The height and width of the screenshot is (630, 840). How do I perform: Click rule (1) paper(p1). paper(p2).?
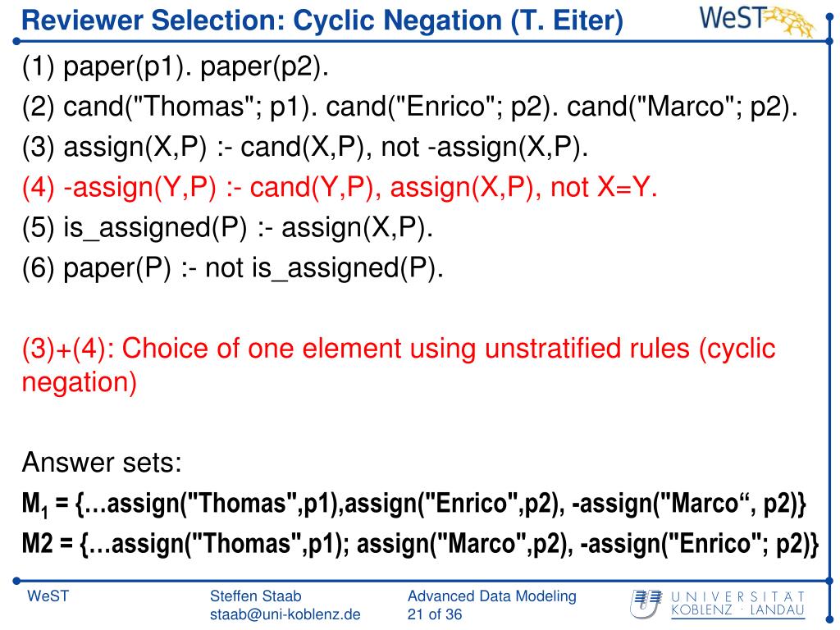pos(176,67)
